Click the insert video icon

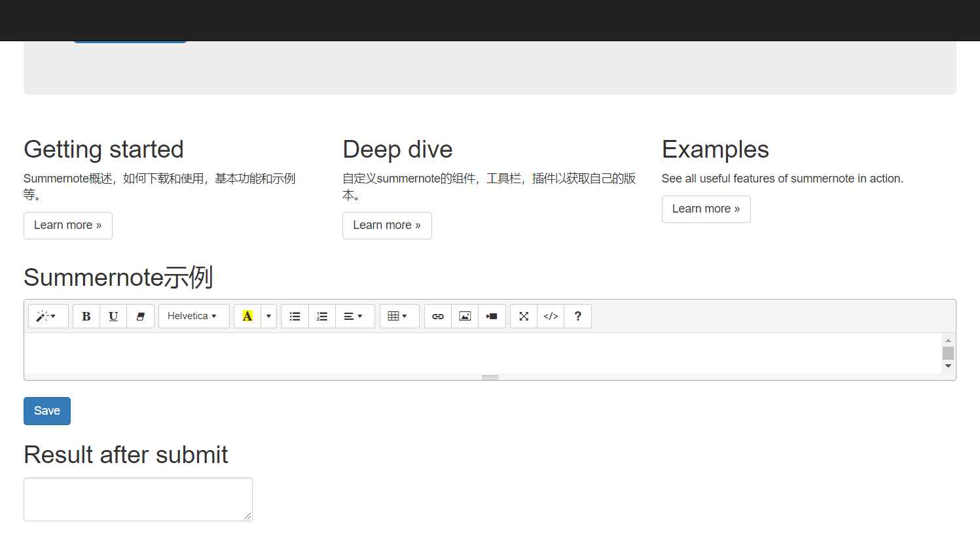pyautogui.click(x=492, y=317)
